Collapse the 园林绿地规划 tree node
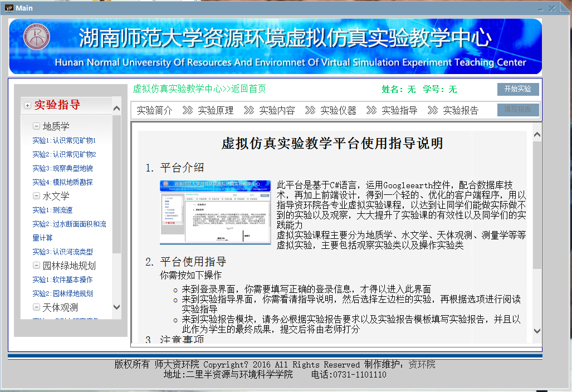Image resolution: width=572 pixels, height=392 pixels. point(36,266)
